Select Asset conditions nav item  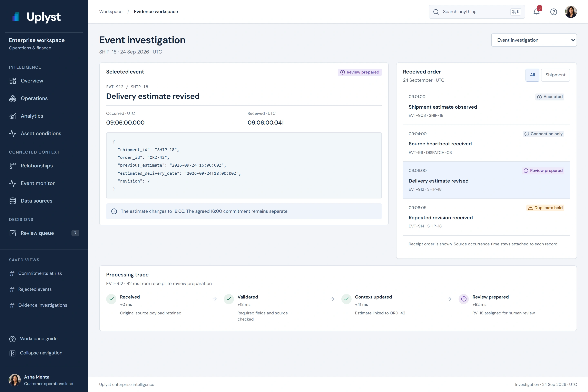coord(44,133)
